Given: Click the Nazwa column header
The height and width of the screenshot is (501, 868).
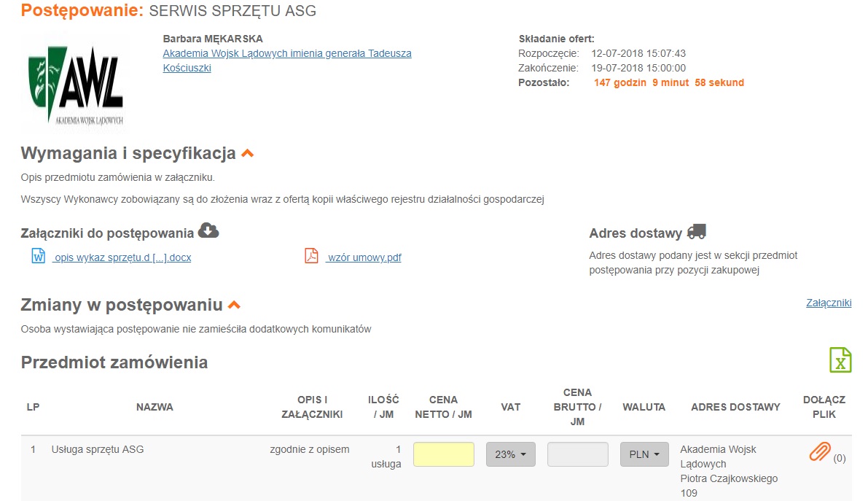Looking at the screenshot, I should 155,407.
